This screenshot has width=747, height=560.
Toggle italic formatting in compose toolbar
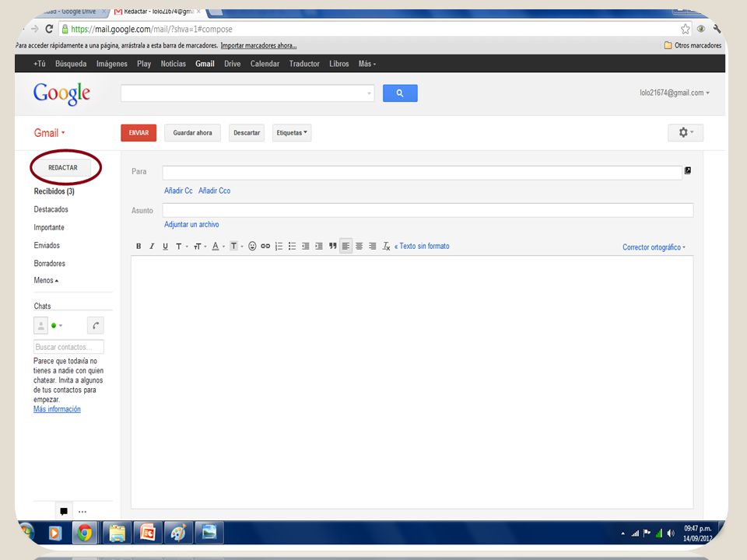point(152,247)
